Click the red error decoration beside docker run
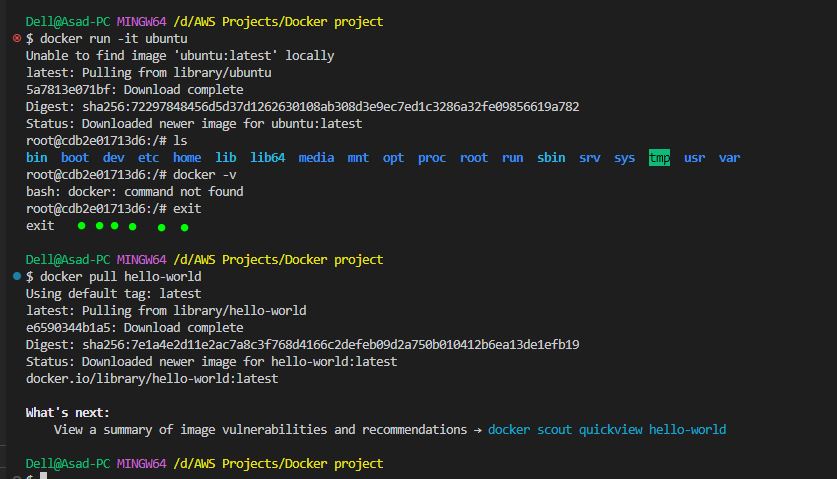Screen dimensions: 837x479 coord(17,38)
